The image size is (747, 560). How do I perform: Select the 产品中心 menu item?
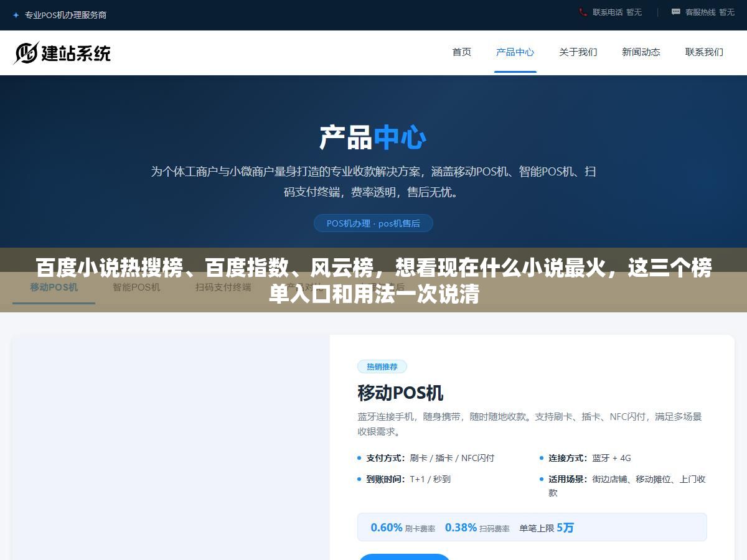click(x=515, y=52)
